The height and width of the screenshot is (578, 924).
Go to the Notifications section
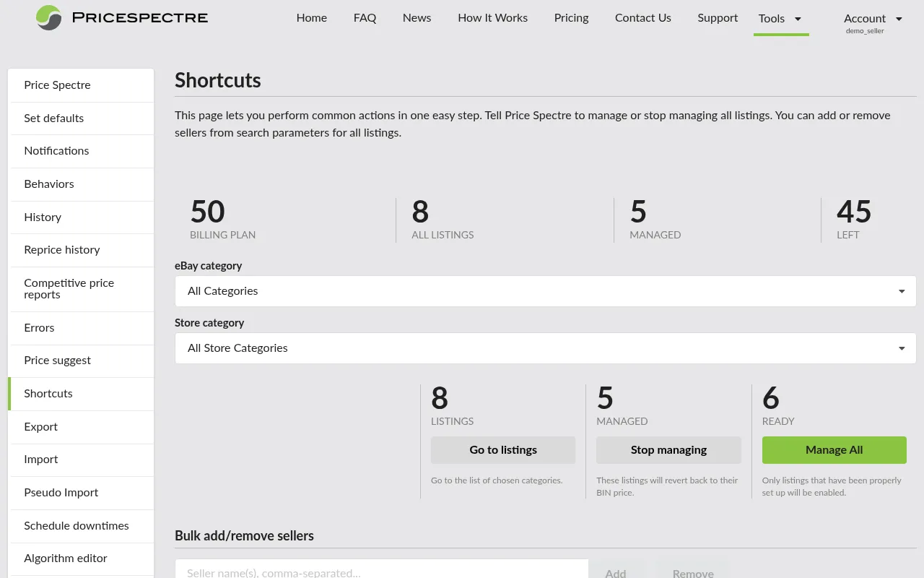pyautogui.click(x=56, y=151)
